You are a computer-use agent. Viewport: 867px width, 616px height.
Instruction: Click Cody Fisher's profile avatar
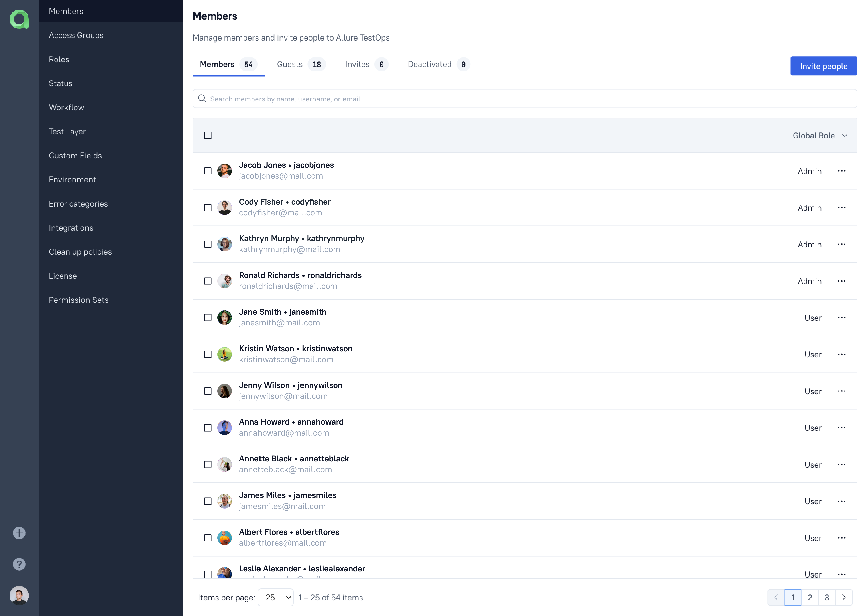tap(225, 208)
